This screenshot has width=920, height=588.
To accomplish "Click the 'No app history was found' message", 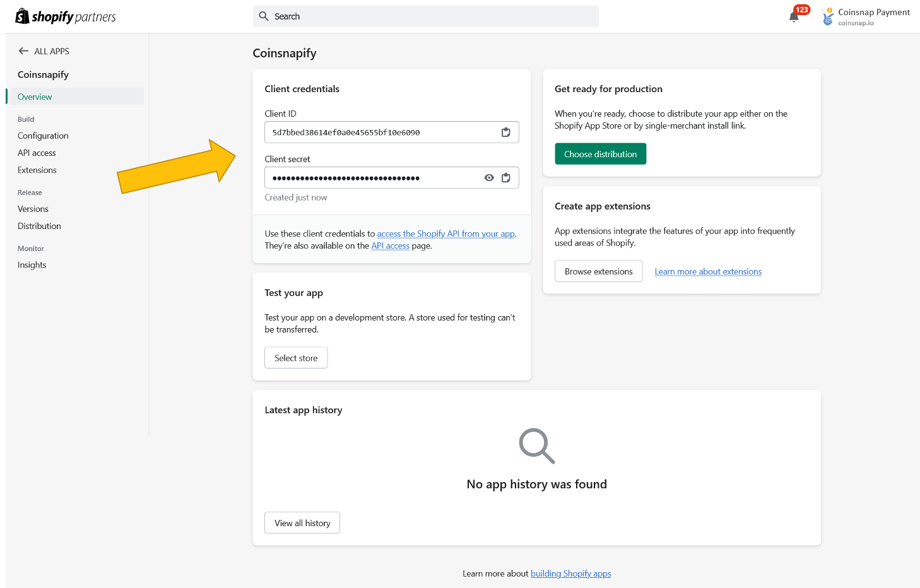I will coord(537,484).
